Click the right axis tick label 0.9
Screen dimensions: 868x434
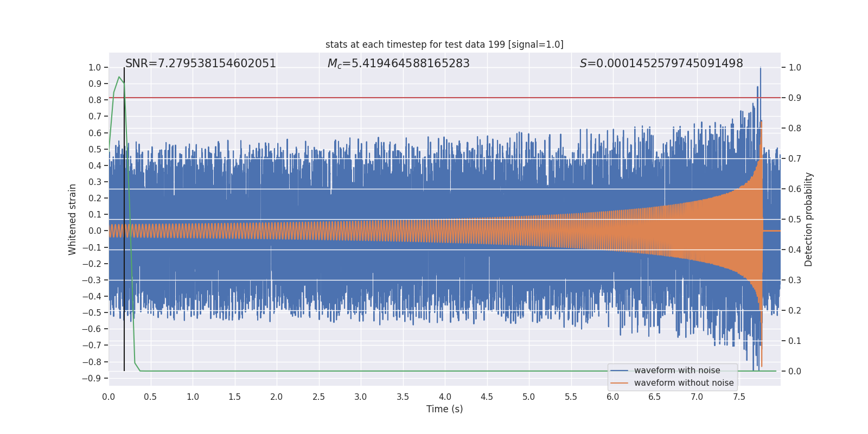794,98
